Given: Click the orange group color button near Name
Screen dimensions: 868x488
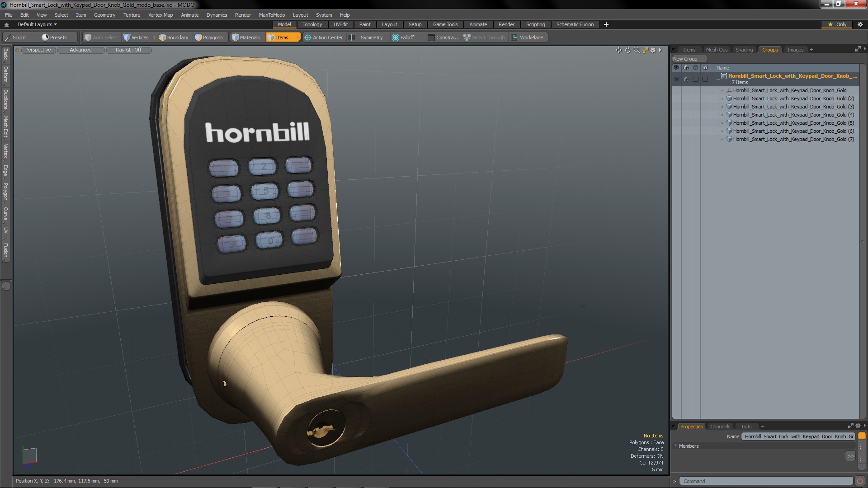Looking at the screenshot, I should click(x=862, y=436).
